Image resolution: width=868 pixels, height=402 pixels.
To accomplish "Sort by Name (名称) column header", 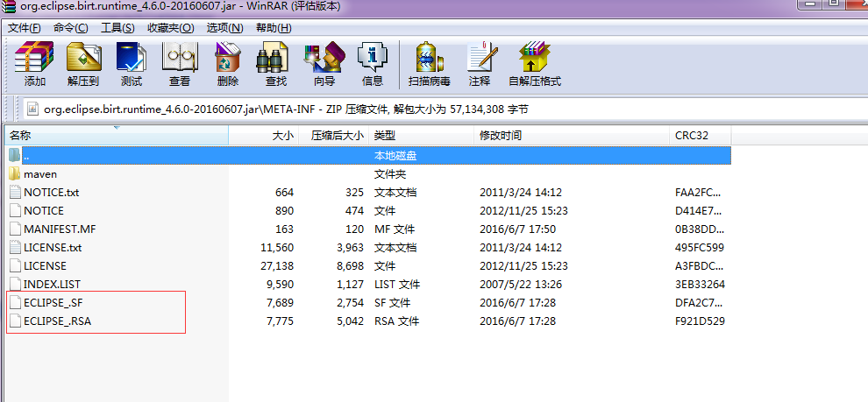I will pos(117,136).
